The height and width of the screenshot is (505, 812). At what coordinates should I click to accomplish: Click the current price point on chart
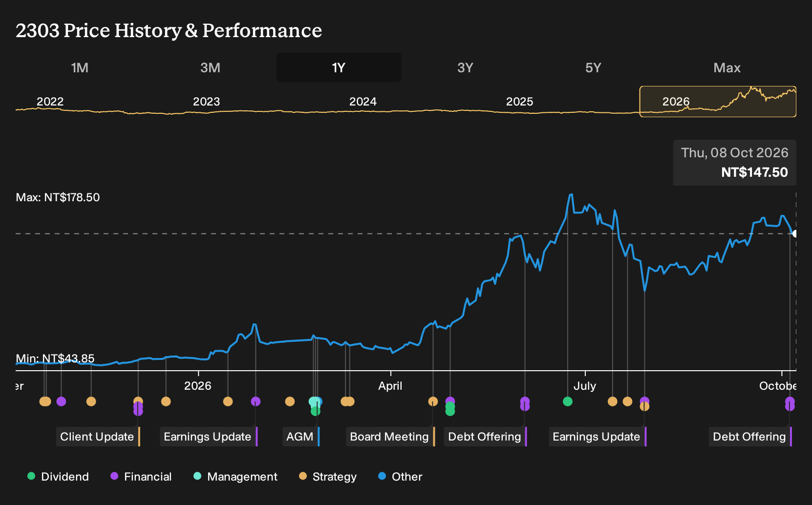[795, 234]
